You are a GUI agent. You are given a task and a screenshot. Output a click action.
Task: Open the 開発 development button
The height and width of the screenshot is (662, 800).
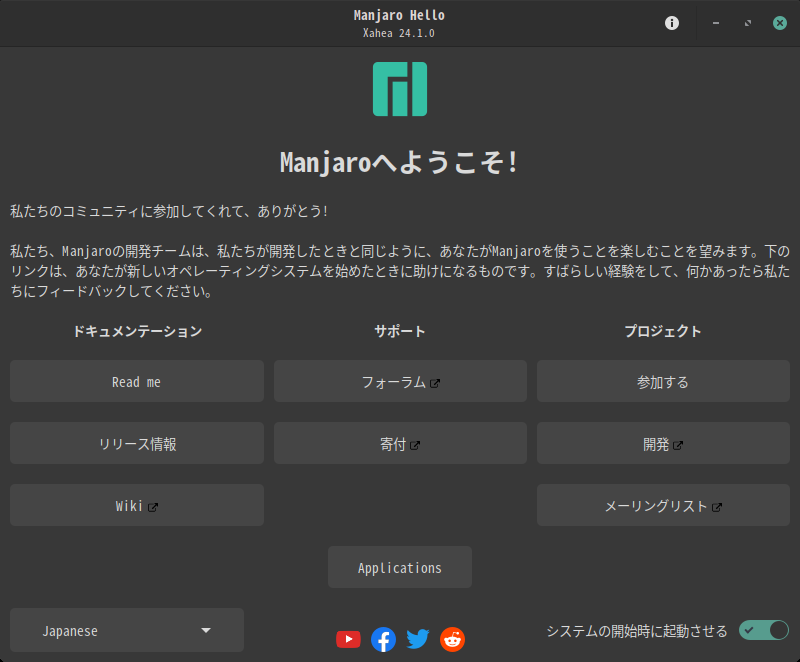point(663,443)
